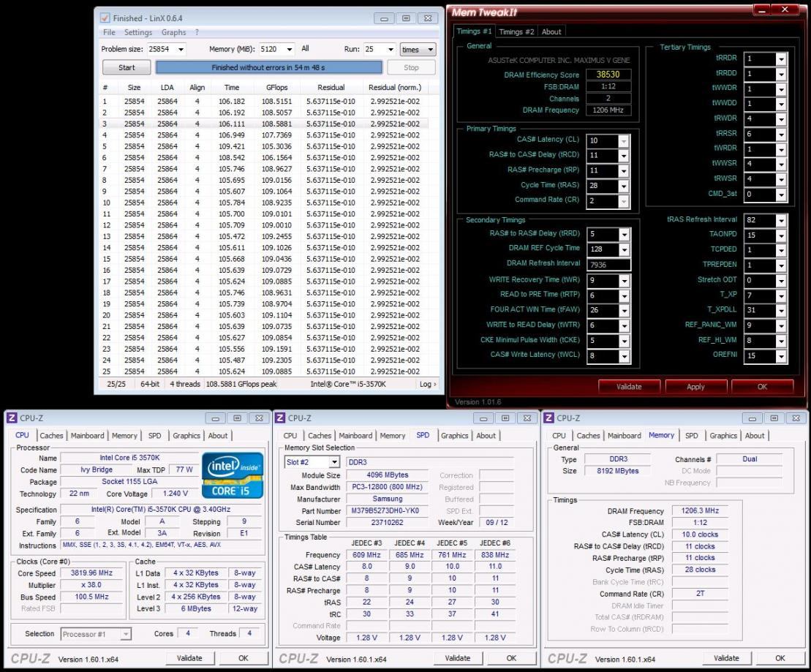
Task: Click the DRAM Efficiency Score value 38530
Action: 608,75
